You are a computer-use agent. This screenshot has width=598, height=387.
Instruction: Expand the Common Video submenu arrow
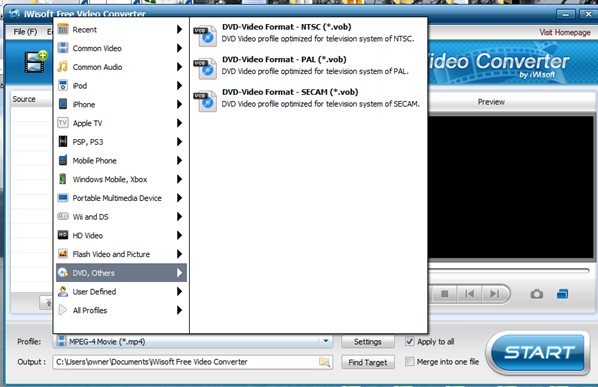pyautogui.click(x=179, y=48)
